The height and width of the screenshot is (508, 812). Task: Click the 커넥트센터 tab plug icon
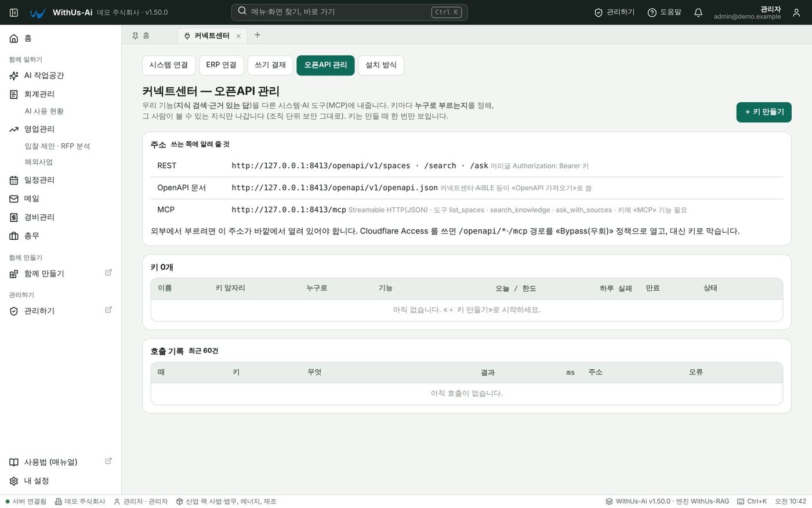tap(187, 36)
